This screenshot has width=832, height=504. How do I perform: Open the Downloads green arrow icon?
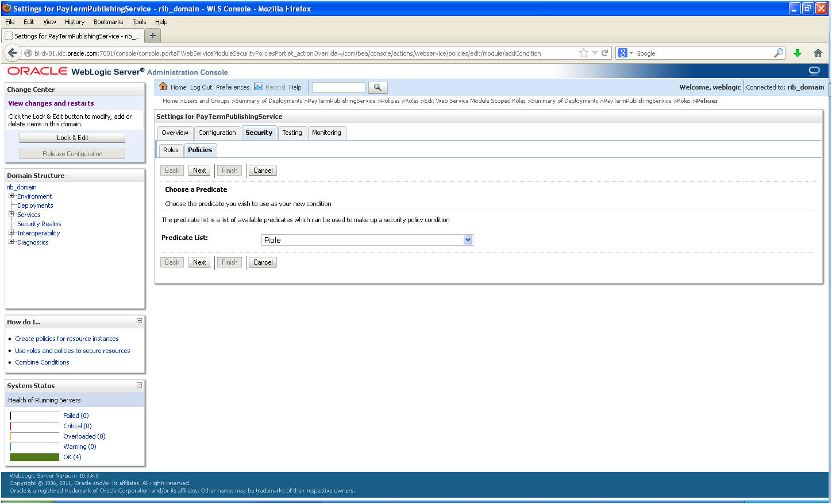click(x=798, y=53)
